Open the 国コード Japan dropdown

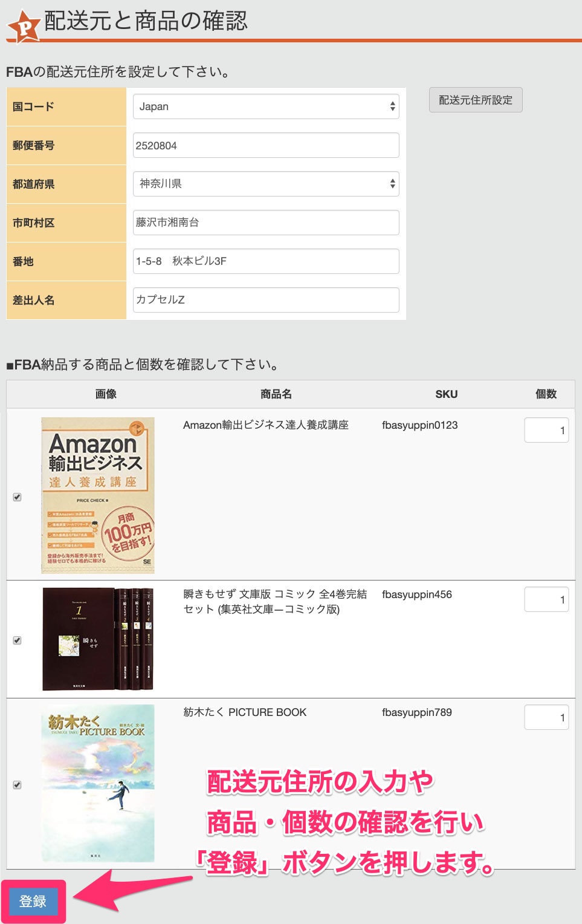(266, 106)
